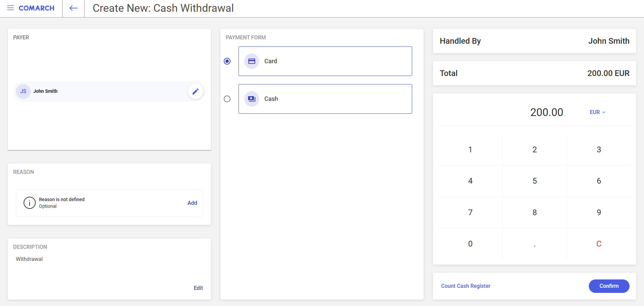Click the JS payer avatar

[x=23, y=91]
